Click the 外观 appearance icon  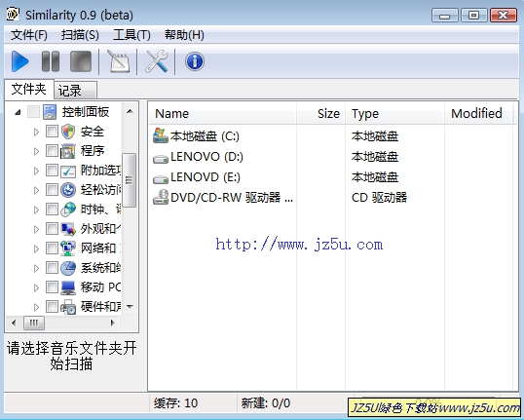click(68, 229)
